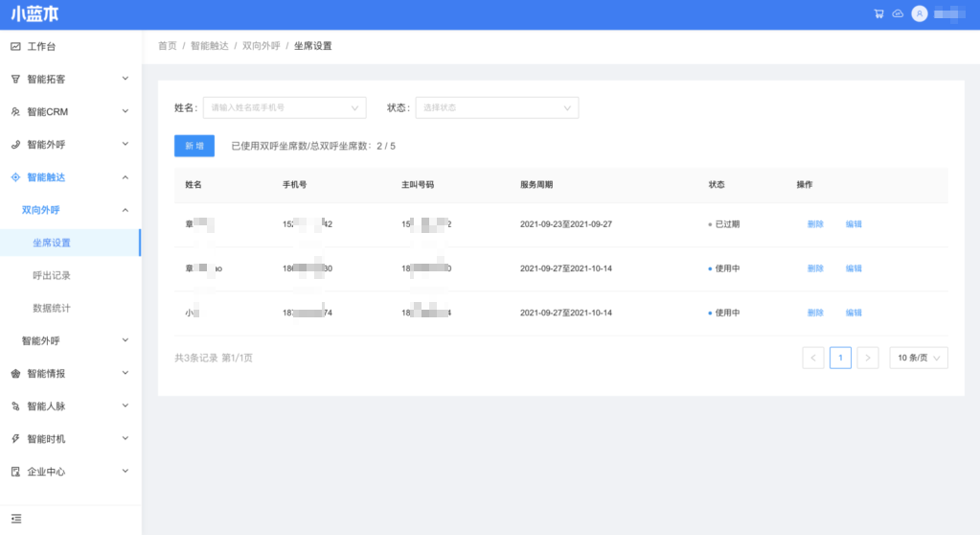Open the user avatar icon
980x535 pixels.
[x=920, y=13]
